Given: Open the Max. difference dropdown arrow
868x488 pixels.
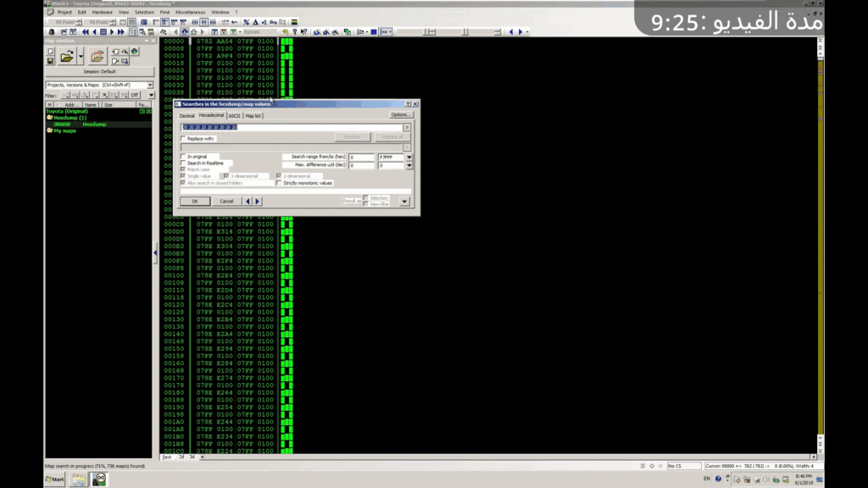Looking at the screenshot, I should point(409,165).
